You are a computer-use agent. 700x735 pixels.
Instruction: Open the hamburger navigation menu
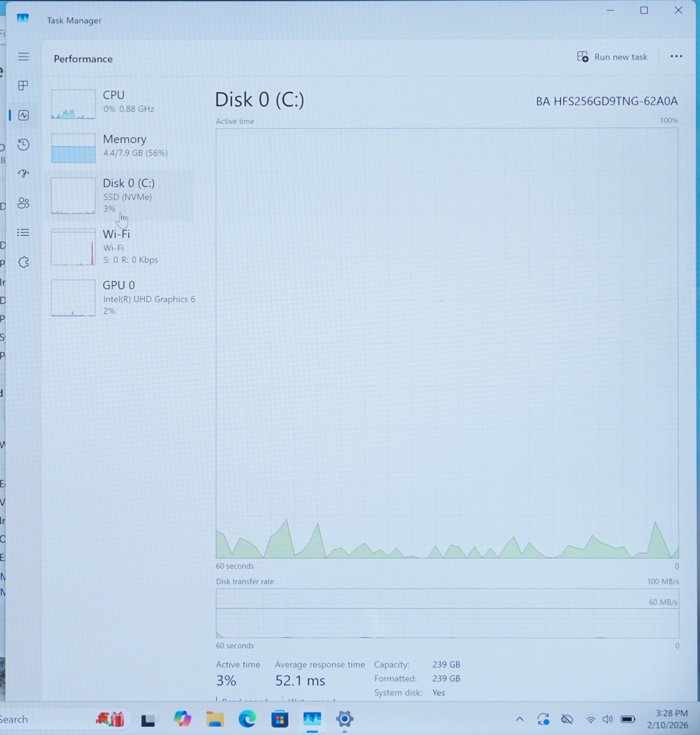click(23, 57)
